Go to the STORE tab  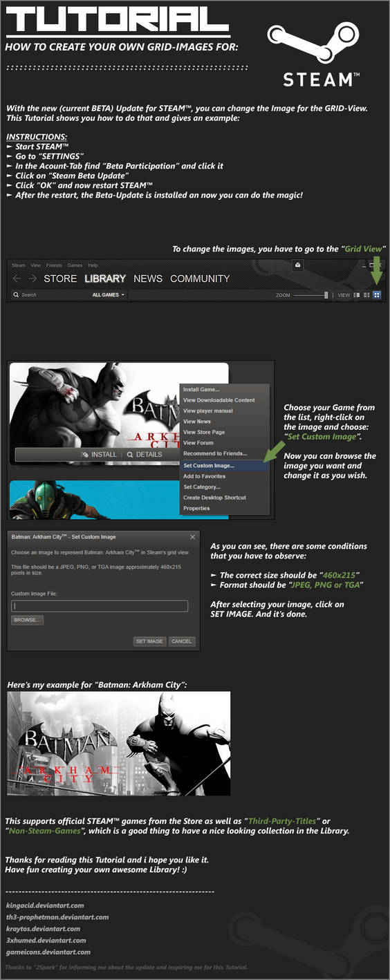click(x=60, y=279)
